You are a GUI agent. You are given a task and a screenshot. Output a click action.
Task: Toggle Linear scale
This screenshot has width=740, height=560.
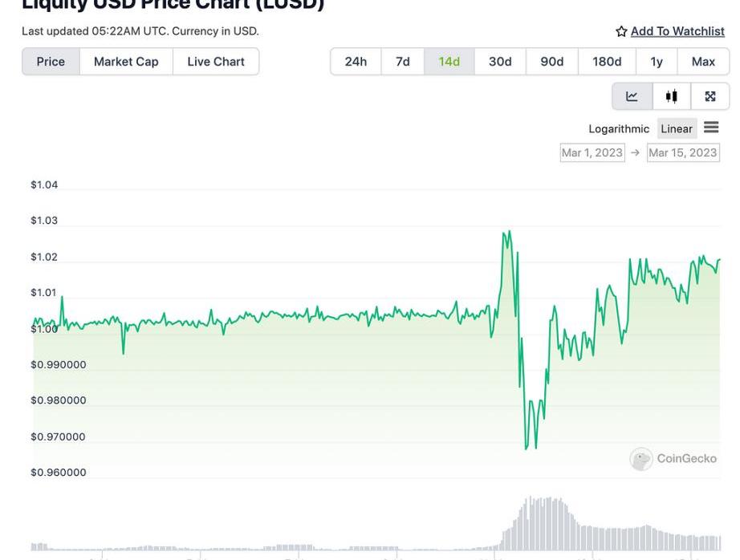click(676, 128)
